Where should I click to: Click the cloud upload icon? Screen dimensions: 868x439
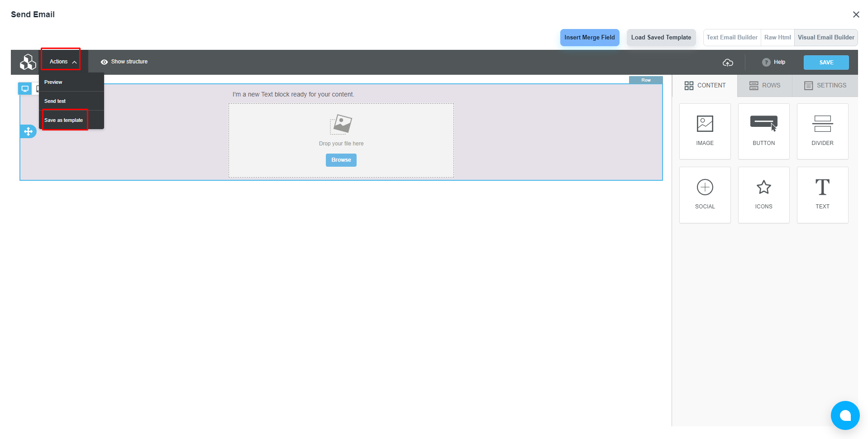(728, 63)
